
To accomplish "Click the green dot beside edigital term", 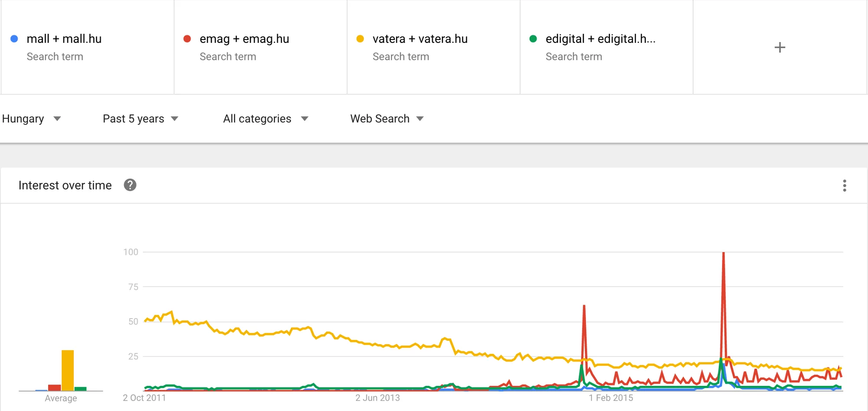I will coord(533,39).
